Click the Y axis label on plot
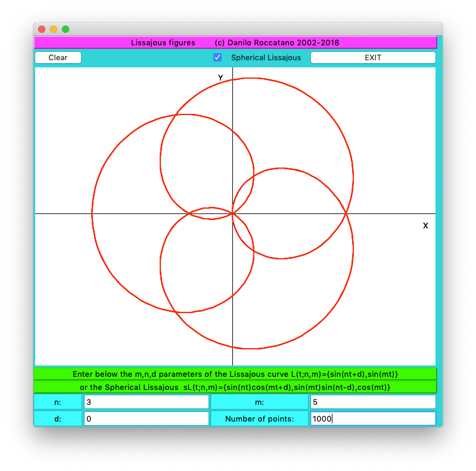 point(220,78)
